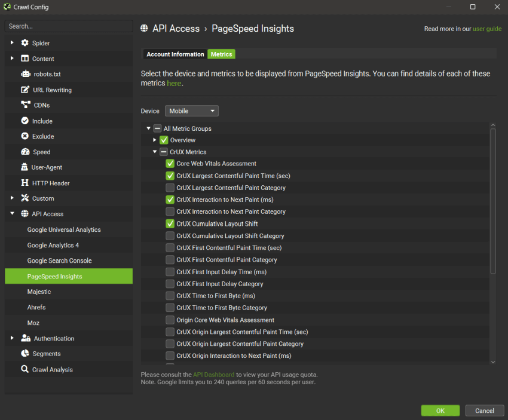Screen dimensions: 508x420
Task: Uncheck CrUX Largest Contentful Paint Time (sec)
Action: 170,176
